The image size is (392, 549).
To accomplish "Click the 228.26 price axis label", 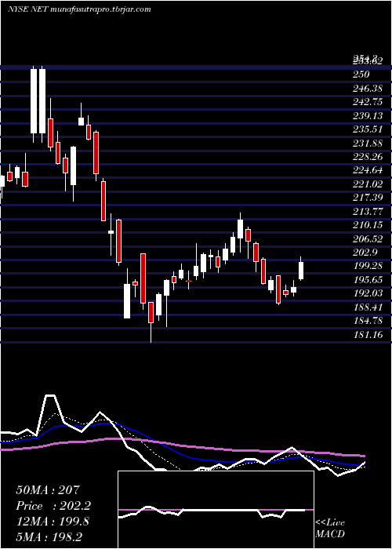I will click(368, 157).
